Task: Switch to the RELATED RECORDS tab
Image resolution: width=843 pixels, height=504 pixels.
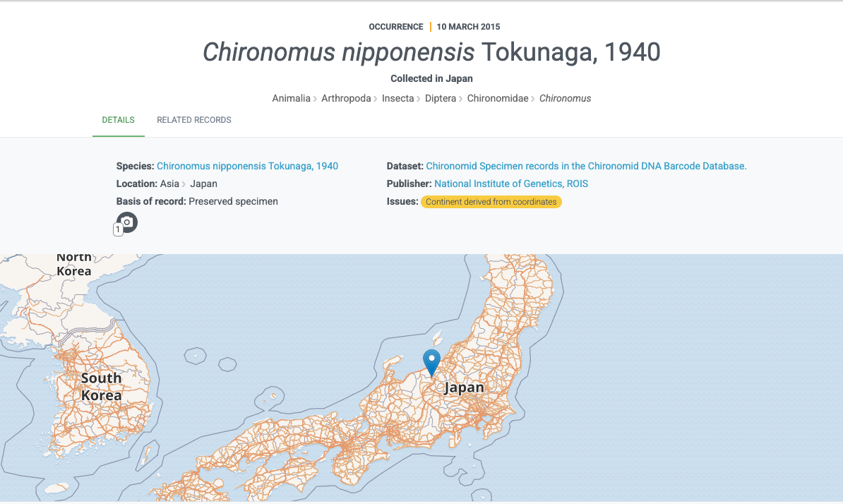Action: (193, 120)
